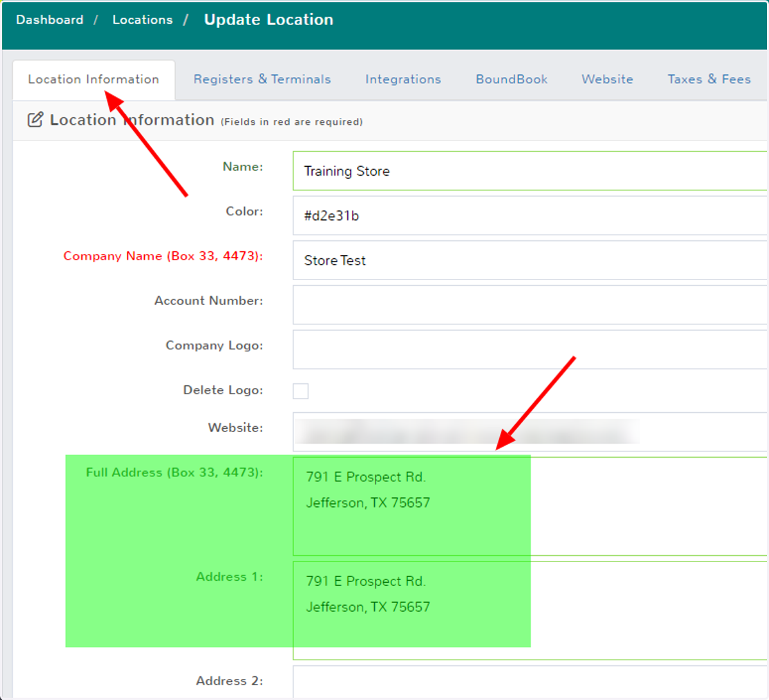Click inside the Address 1 text area
The image size is (769, 700).
(x=530, y=610)
